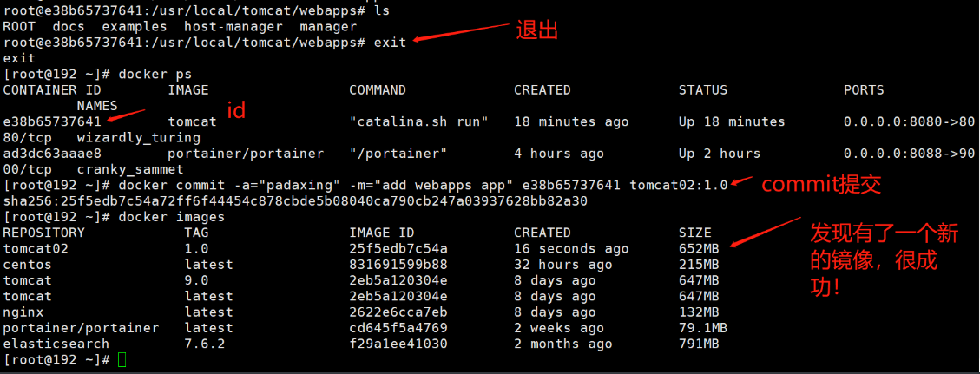Click the "/portainer" command value
Viewport: 980px width, 374px height.
pos(398,154)
